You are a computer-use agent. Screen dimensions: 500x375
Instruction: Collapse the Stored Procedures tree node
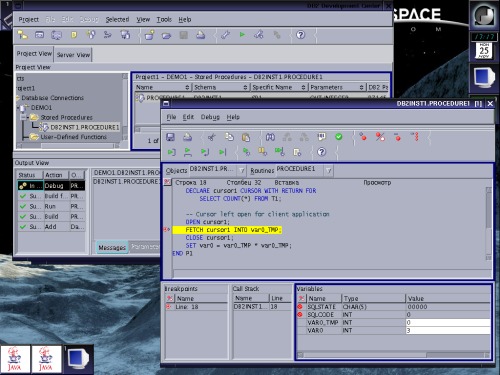pyautogui.click(x=23, y=117)
